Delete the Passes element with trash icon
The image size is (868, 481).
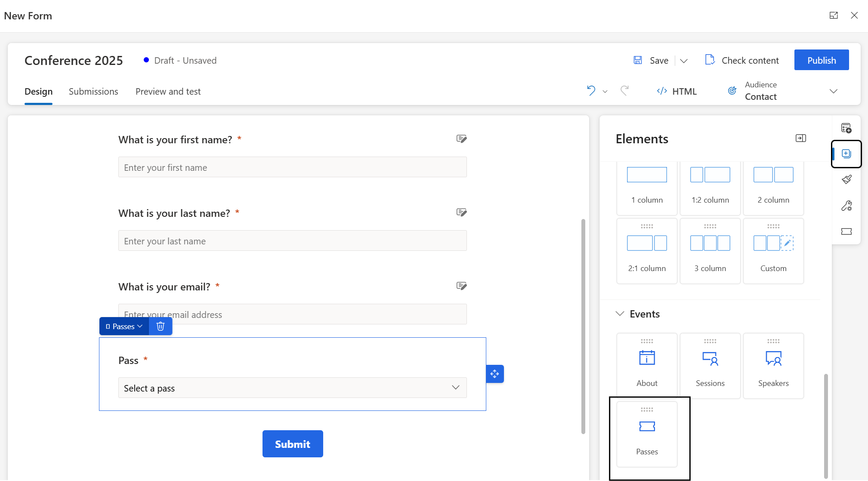point(161,327)
